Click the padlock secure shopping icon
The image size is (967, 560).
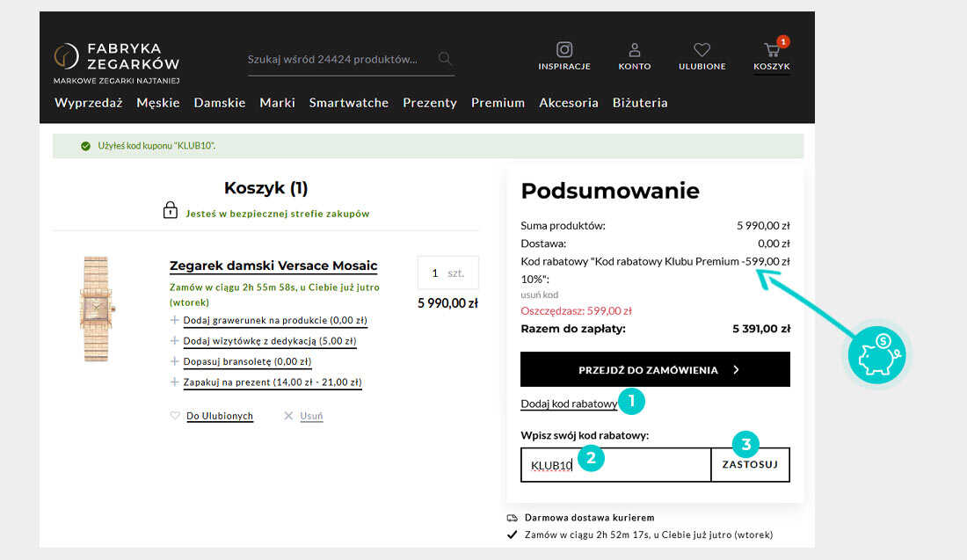tap(171, 210)
